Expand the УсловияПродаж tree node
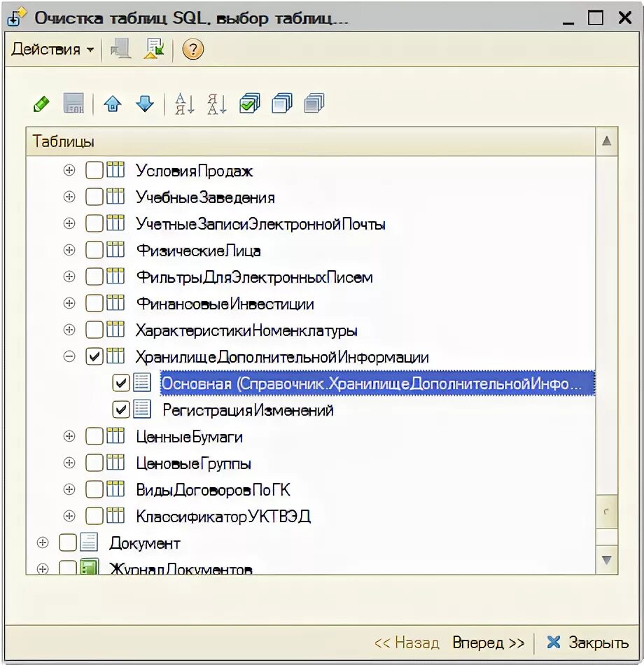The height and width of the screenshot is (665, 644). pyautogui.click(x=69, y=170)
